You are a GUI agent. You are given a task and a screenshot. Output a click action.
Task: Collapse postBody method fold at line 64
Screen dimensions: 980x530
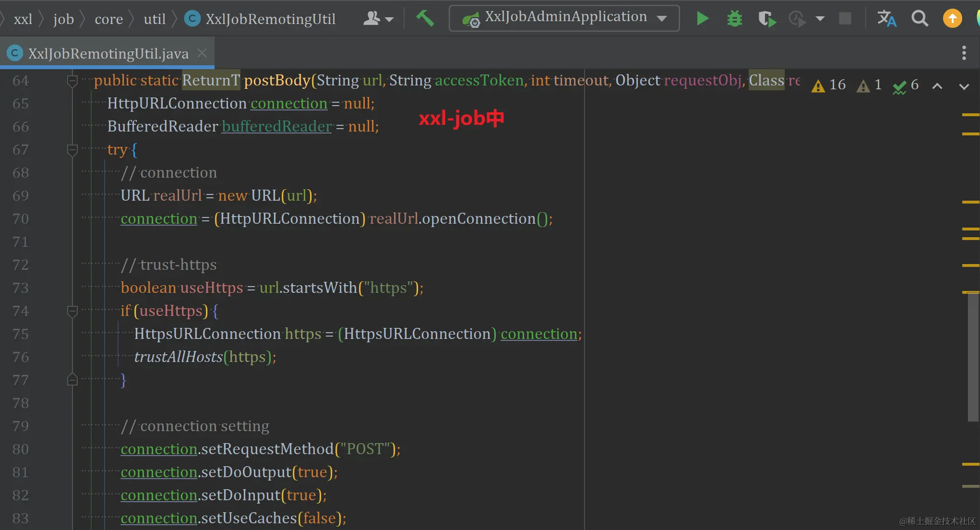72,81
